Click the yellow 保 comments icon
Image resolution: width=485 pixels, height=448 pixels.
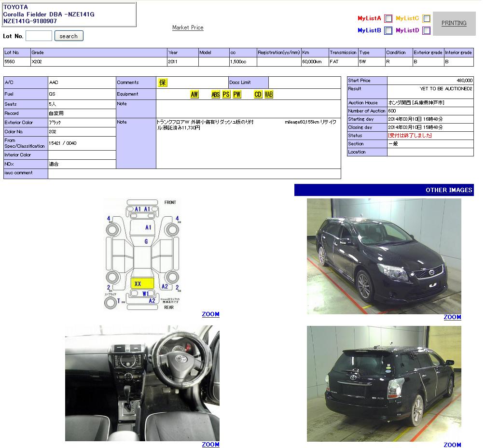[163, 83]
